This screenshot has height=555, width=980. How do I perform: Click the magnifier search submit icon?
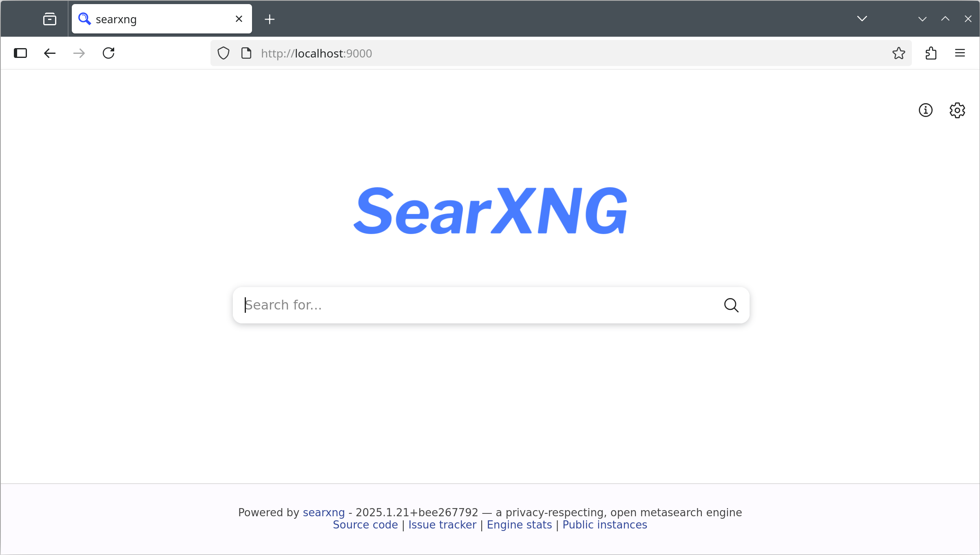731,305
